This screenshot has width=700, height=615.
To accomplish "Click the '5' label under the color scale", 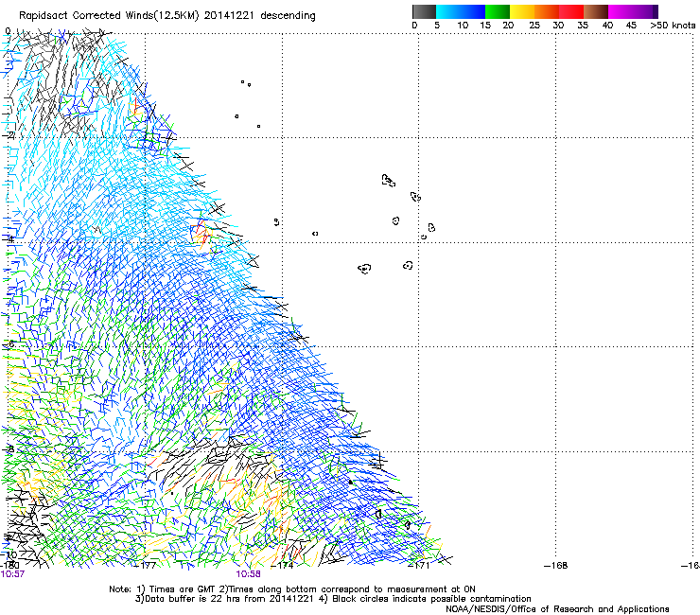I will click(437, 26).
